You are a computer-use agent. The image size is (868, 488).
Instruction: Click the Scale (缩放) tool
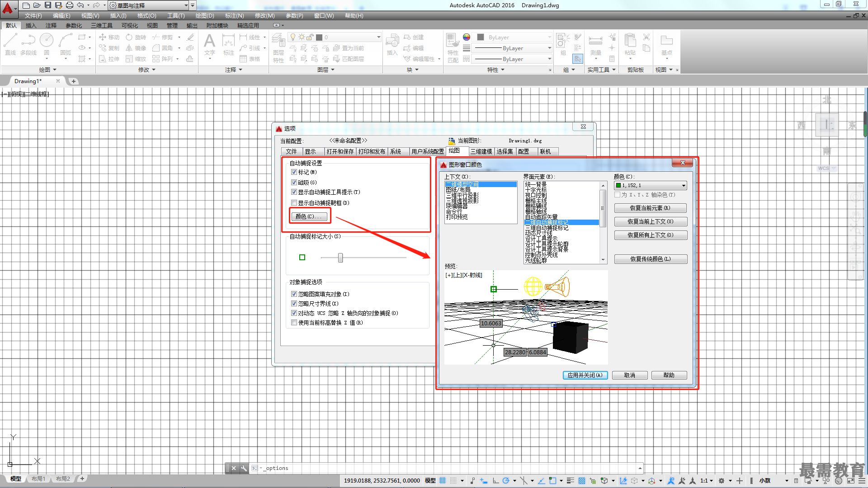pyautogui.click(x=136, y=59)
